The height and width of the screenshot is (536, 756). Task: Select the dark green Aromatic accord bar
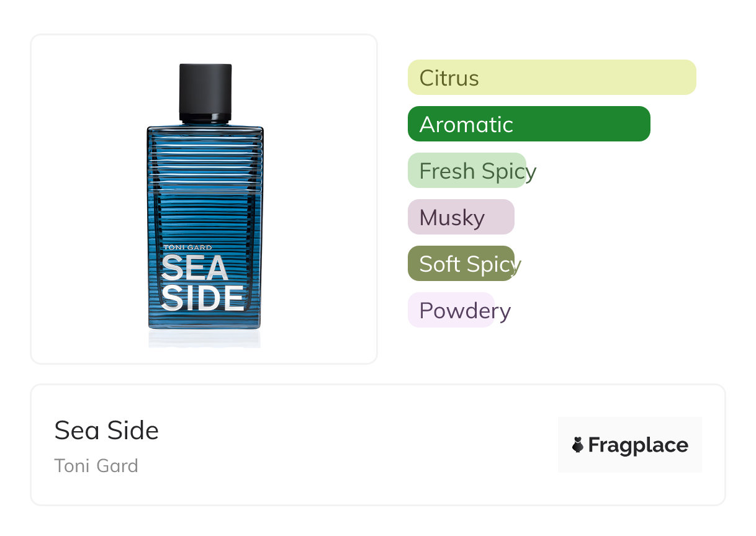coord(528,124)
